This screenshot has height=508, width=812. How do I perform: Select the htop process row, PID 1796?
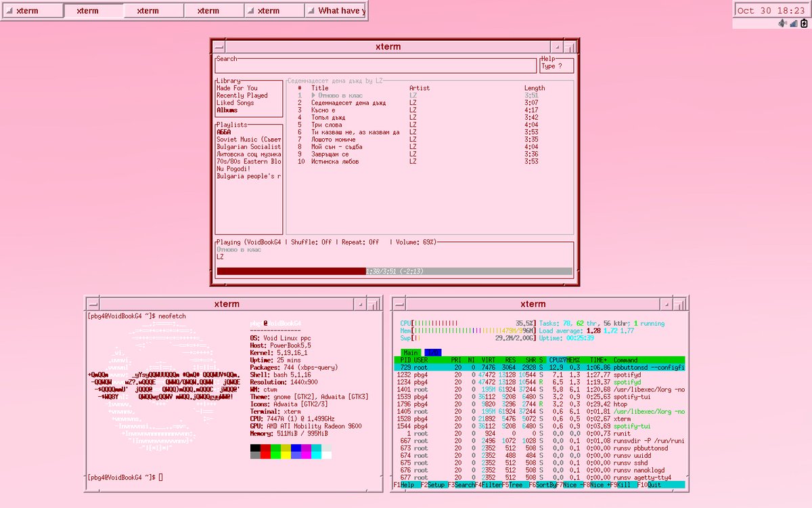539,404
